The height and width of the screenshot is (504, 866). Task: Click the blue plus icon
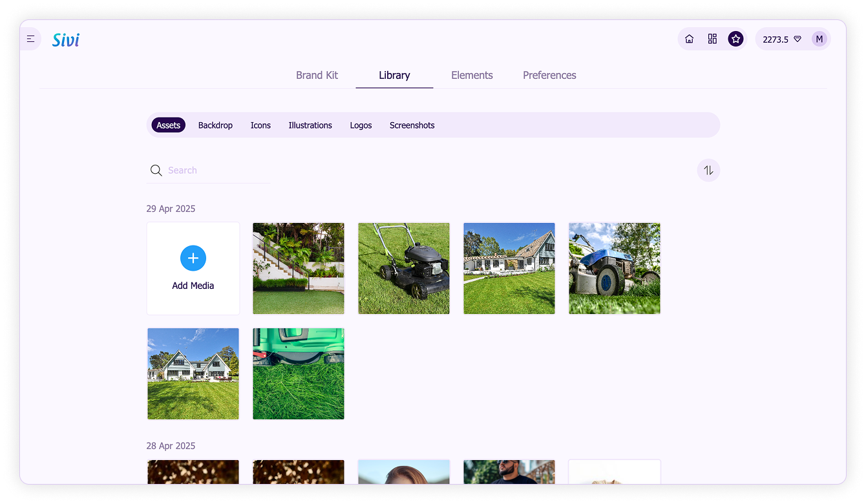193,258
